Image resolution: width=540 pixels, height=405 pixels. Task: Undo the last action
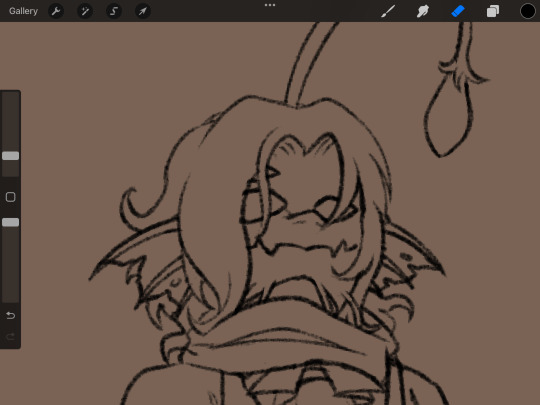pos(11,315)
